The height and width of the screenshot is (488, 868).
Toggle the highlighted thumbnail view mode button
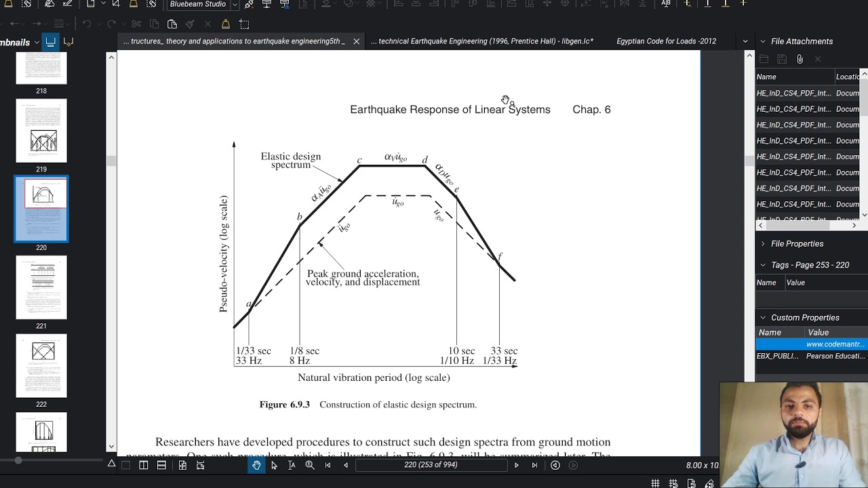(51, 42)
